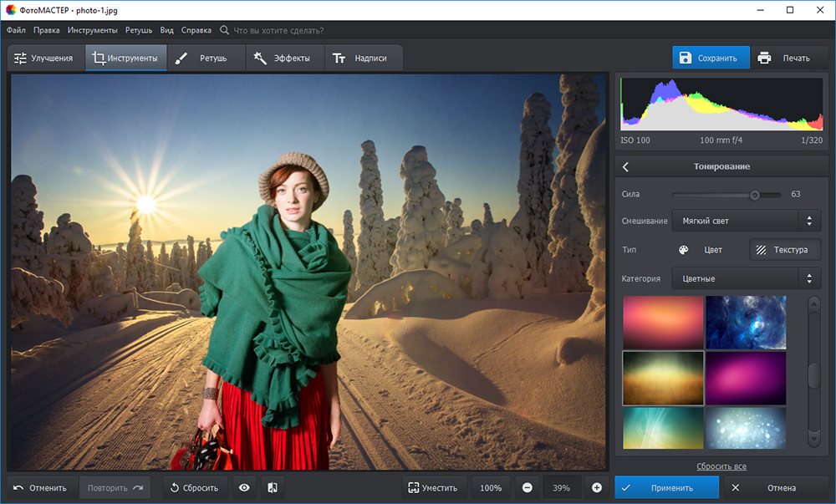Viewport: 836px width, 504px height.
Task: Open the Инструменты menu in menu bar
Action: pyautogui.click(x=93, y=30)
